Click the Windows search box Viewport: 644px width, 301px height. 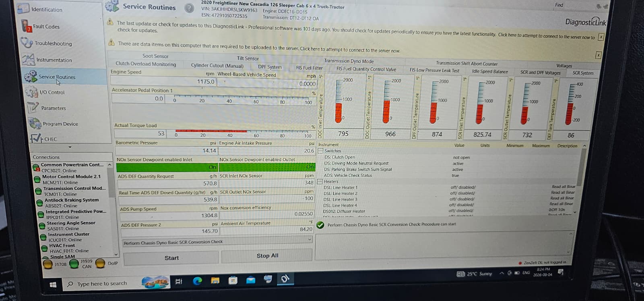[x=102, y=284]
